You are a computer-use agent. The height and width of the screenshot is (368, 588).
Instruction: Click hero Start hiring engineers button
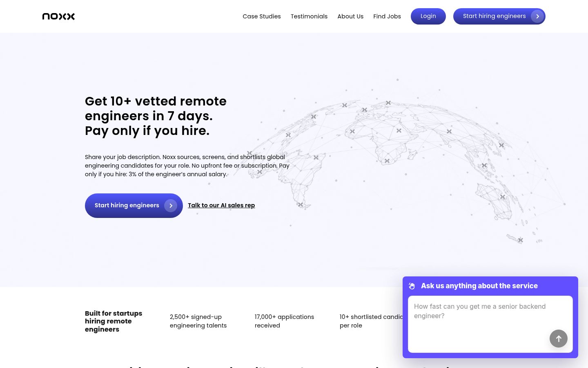coord(134,206)
